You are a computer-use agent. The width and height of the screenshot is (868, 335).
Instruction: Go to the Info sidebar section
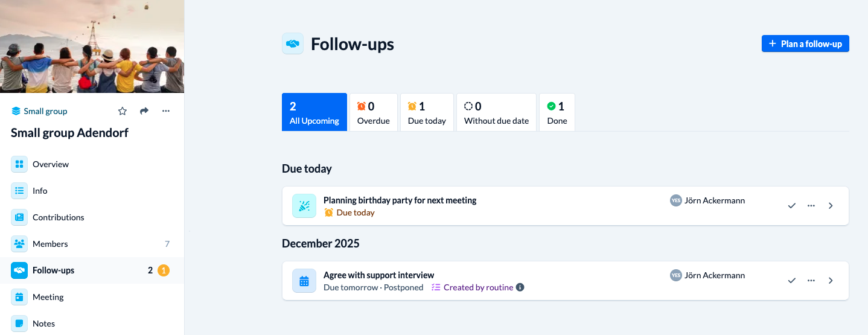click(x=40, y=191)
